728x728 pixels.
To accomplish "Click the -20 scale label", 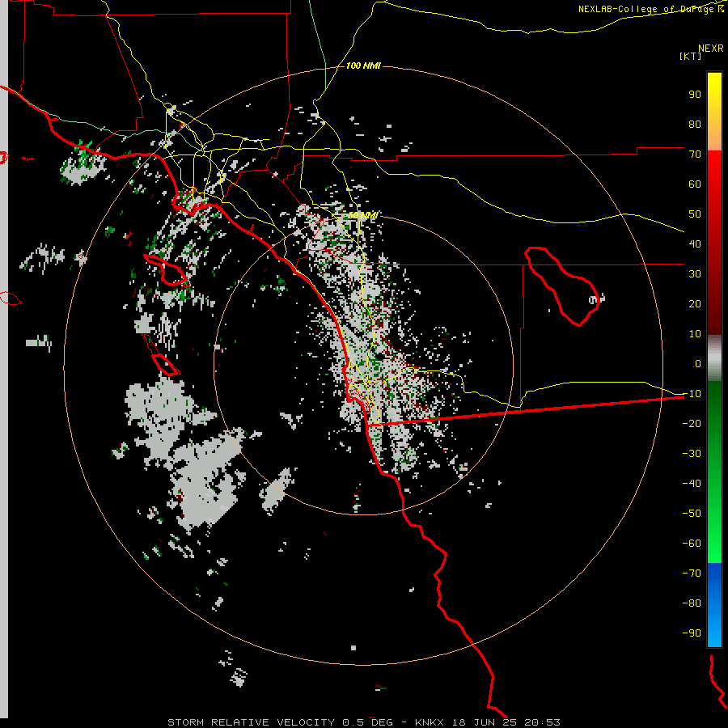I will tap(692, 424).
